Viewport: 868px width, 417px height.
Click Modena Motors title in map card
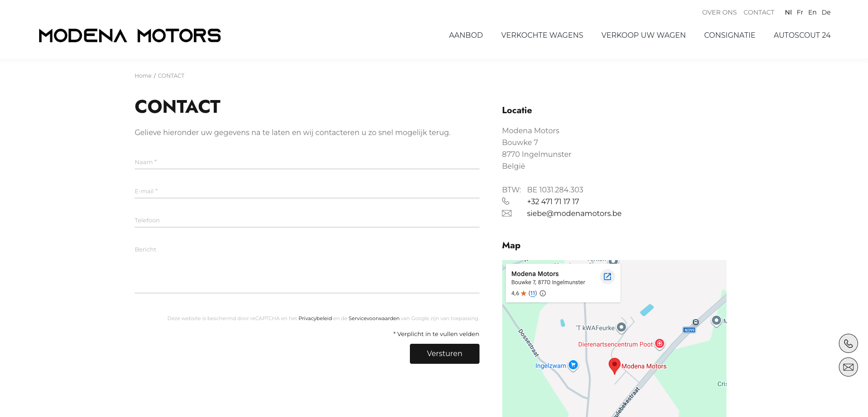pyautogui.click(x=535, y=274)
